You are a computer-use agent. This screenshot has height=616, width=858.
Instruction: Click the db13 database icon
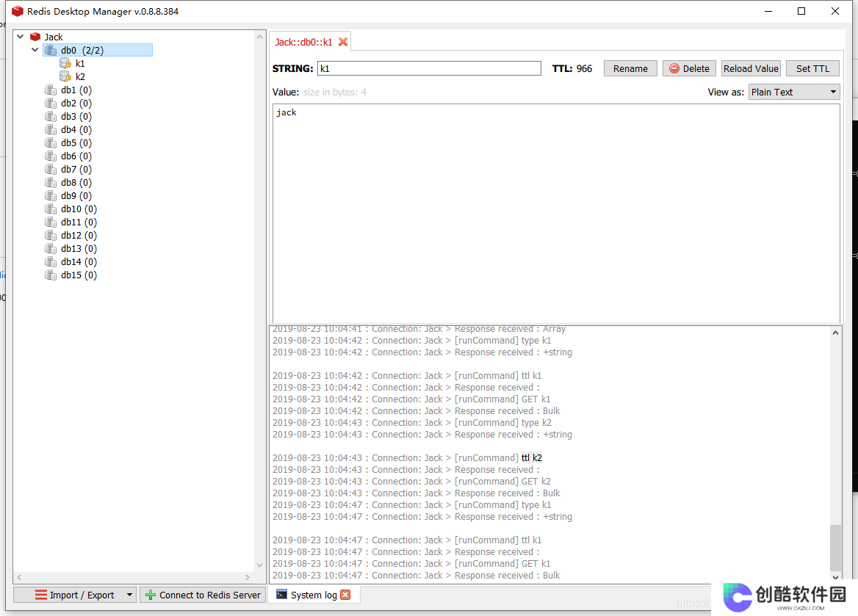(51, 248)
